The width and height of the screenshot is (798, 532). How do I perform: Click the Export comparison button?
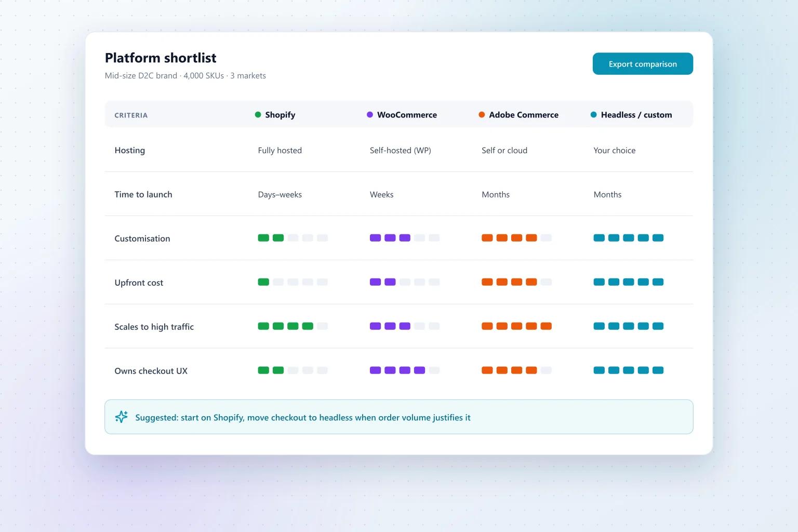click(x=643, y=64)
